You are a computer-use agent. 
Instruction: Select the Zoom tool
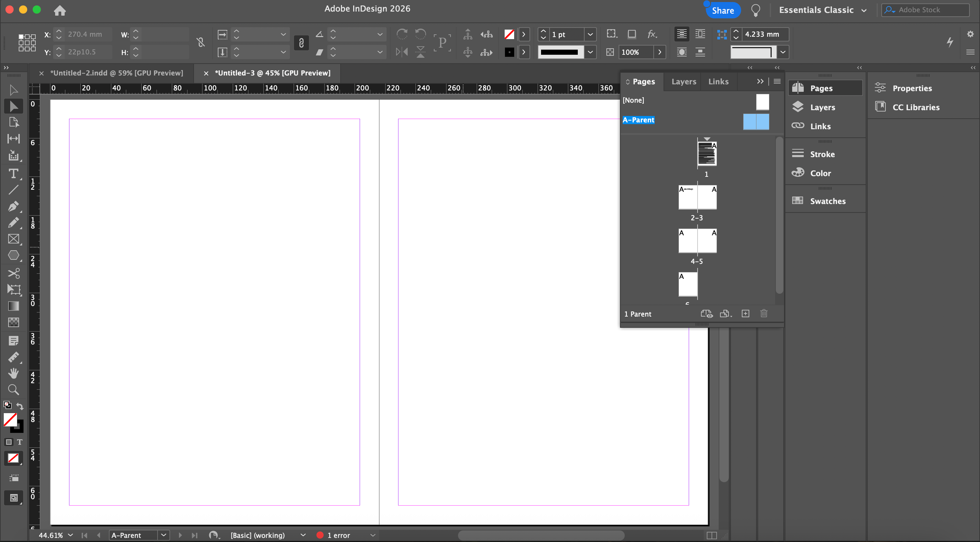coord(13,390)
